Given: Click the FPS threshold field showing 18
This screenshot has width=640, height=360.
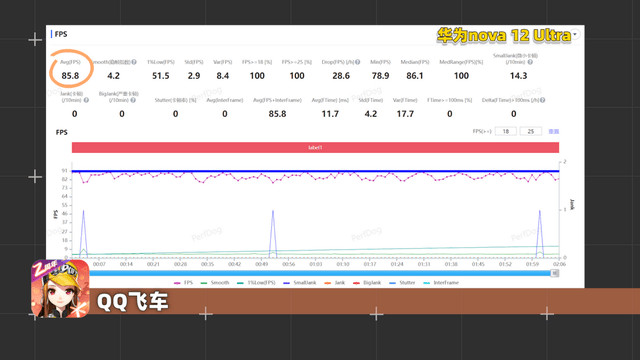Looking at the screenshot, I should tap(506, 131).
